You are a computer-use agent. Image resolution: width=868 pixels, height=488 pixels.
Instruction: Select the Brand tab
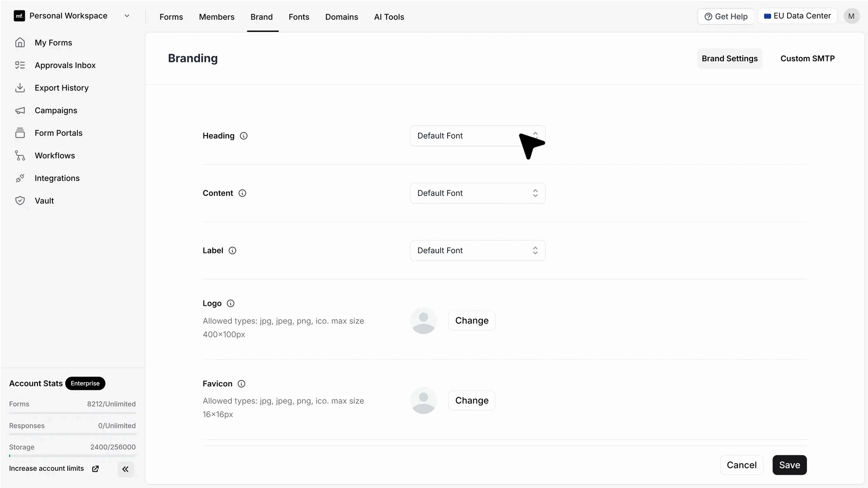[262, 17]
